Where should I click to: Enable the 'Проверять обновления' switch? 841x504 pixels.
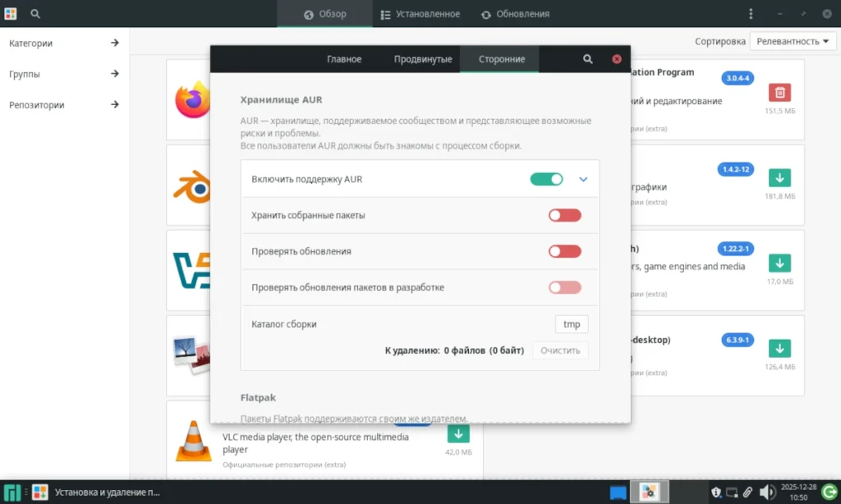pos(564,251)
